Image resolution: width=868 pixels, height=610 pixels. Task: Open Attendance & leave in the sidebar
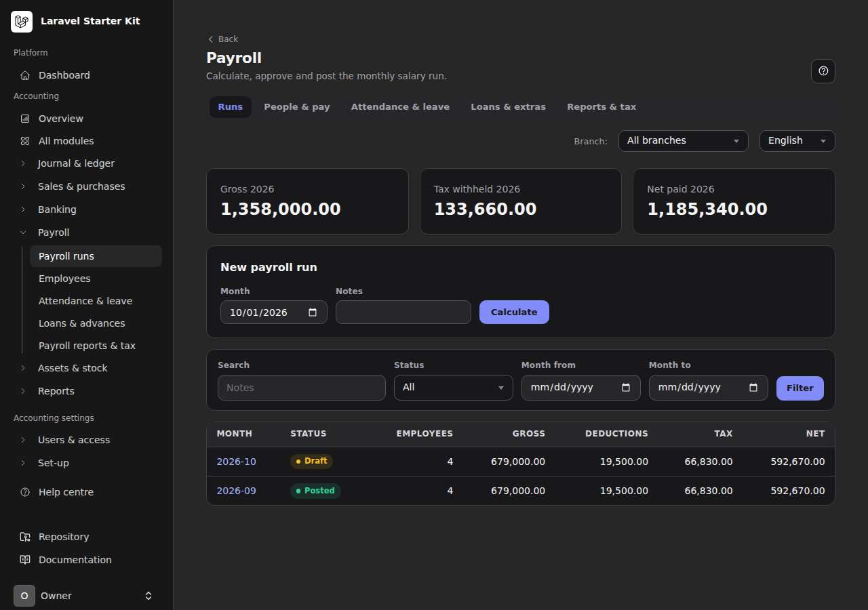(96, 301)
